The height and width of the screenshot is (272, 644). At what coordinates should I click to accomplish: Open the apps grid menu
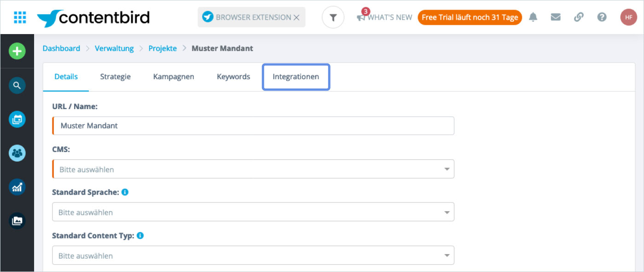20,17
